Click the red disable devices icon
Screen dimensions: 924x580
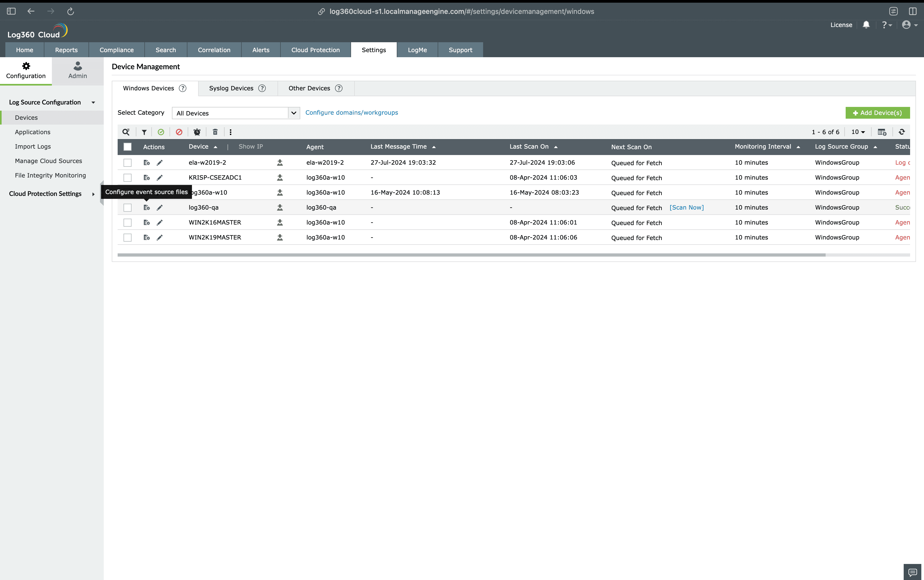(179, 132)
